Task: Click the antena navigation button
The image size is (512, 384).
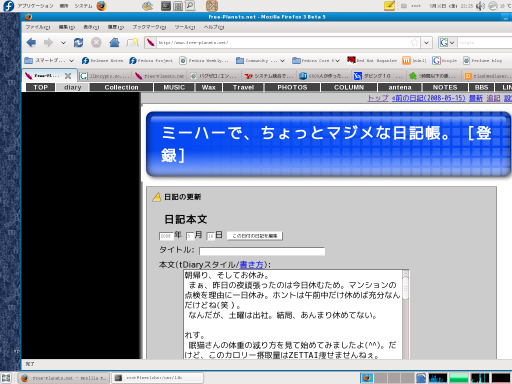Action: (400, 87)
